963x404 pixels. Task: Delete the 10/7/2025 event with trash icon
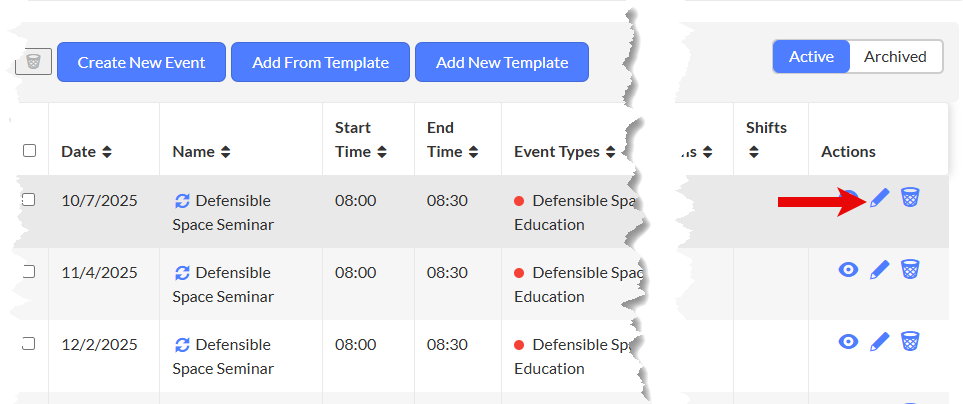coord(909,198)
